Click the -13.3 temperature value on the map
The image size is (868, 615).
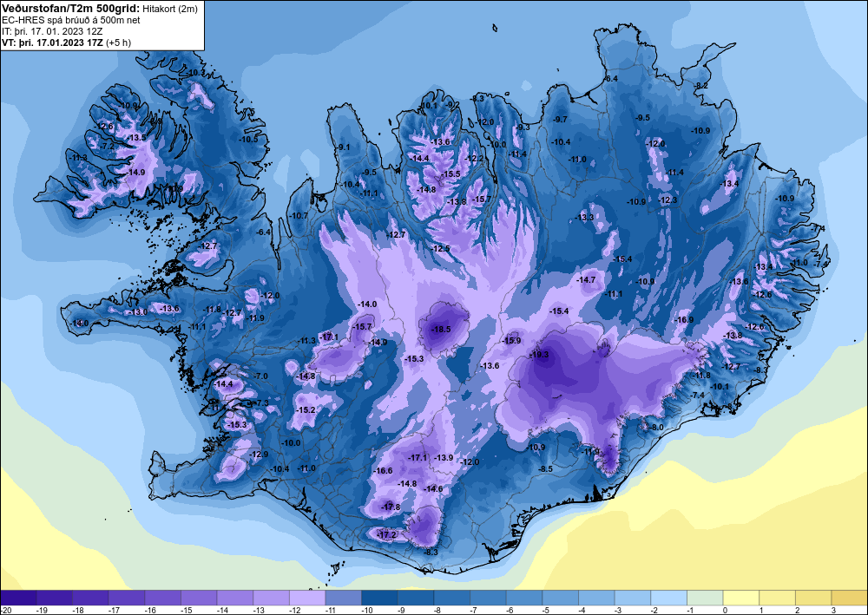tap(584, 218)
